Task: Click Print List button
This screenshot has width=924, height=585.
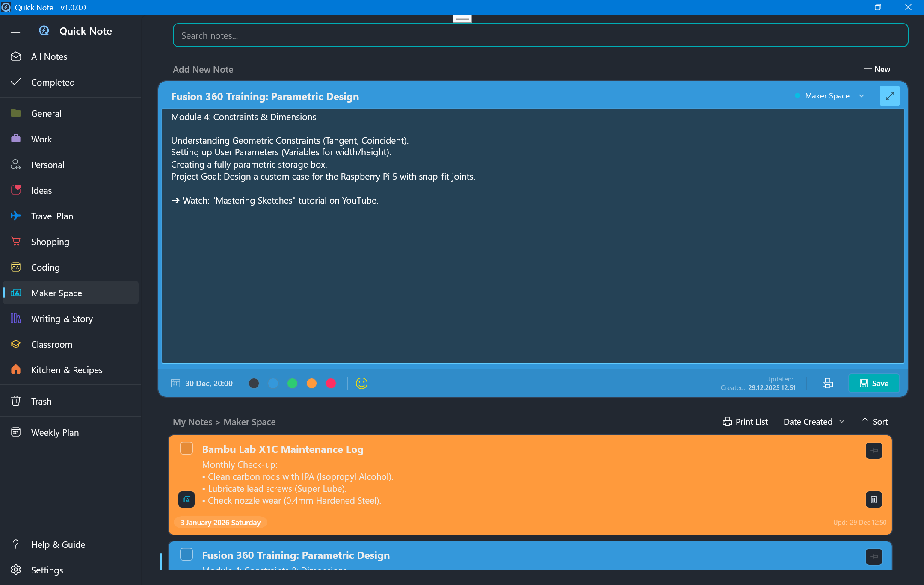Action: pos(745,422)
